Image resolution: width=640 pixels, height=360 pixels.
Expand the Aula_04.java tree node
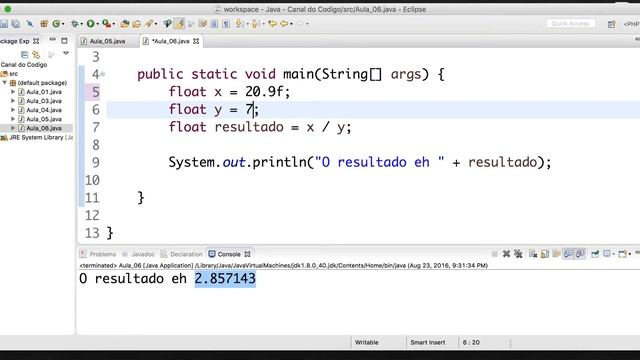point(13,110)
